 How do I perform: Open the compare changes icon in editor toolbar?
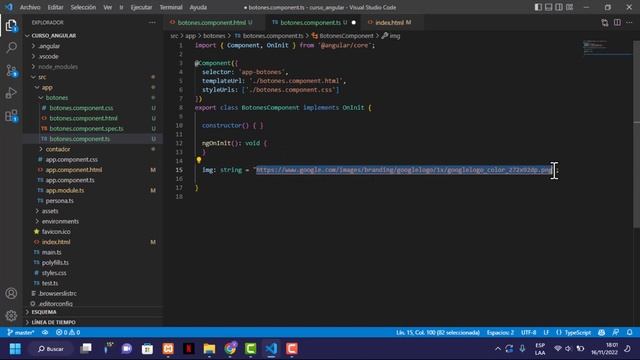pos(604,22)
